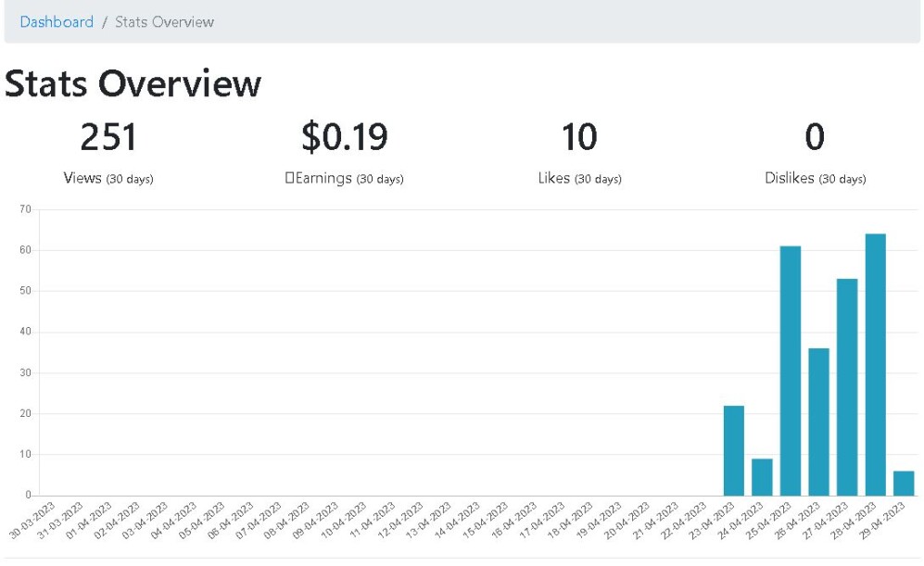
Task: Select the chart bar for 26-04-2023
Action: [818, 421]
